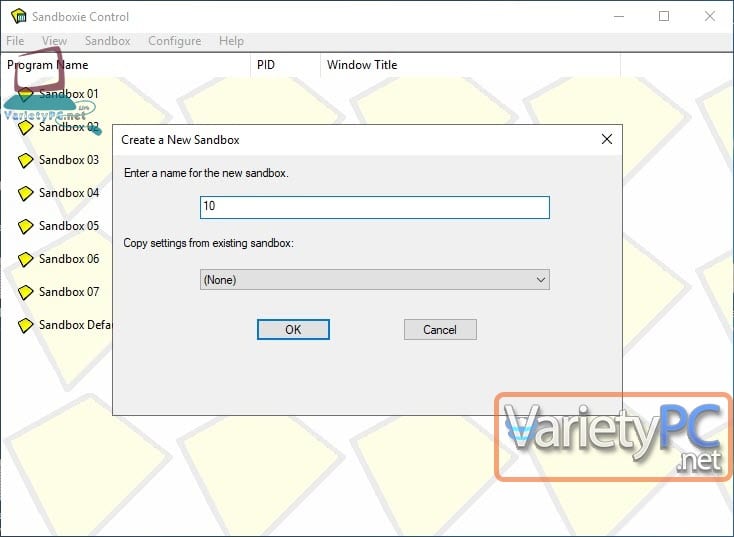Select the Sandbox 01 row text

(x=69, y=94)
